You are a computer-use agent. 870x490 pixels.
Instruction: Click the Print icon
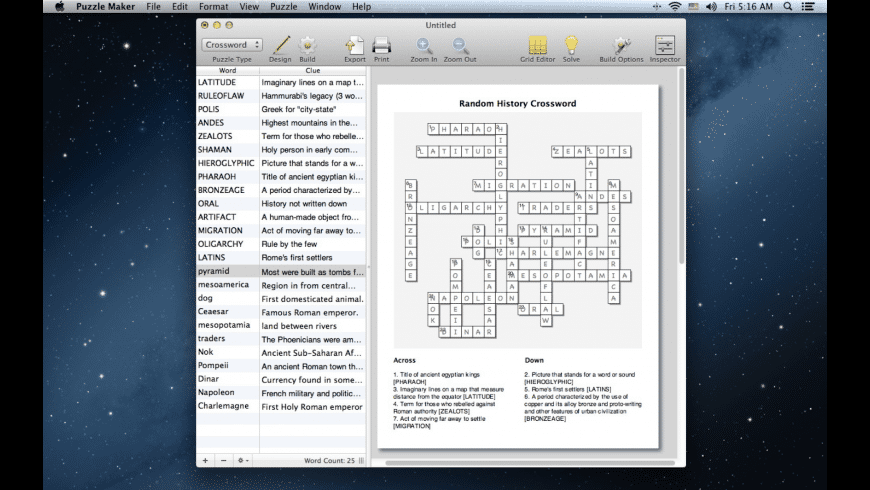(382, 45)
